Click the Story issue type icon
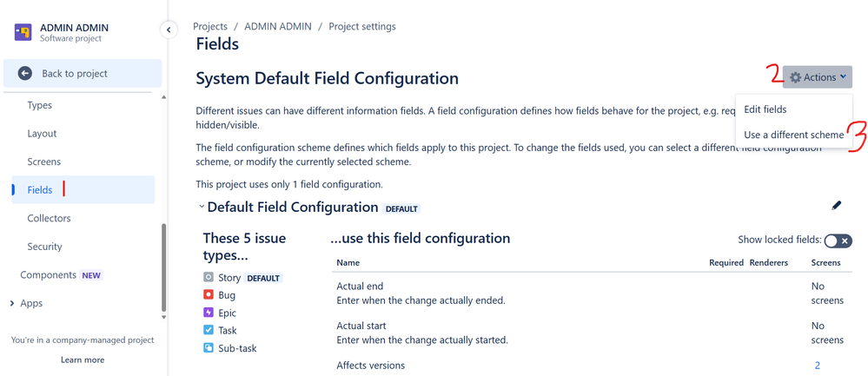This screenshot has height=376, width=868. point(209,278)
